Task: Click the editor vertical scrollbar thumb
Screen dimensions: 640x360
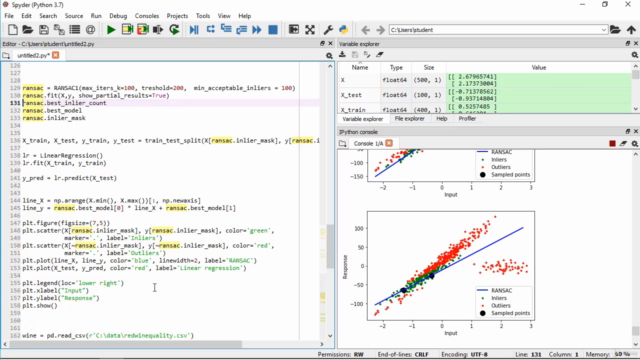Action: click(x=330, y=246)
